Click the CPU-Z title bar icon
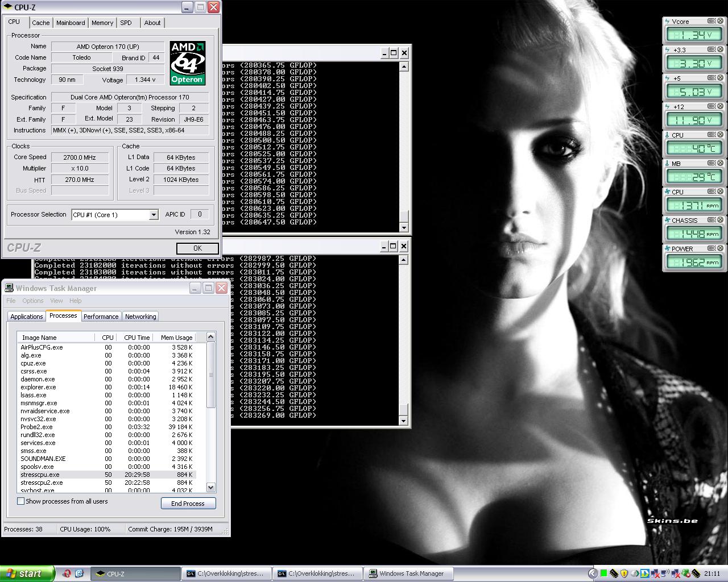Screen dimensions: 728x582 pos(8,7)
